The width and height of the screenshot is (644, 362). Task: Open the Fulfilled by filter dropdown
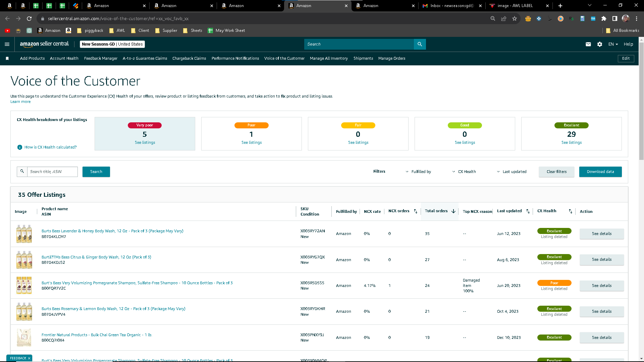point(418,172)
